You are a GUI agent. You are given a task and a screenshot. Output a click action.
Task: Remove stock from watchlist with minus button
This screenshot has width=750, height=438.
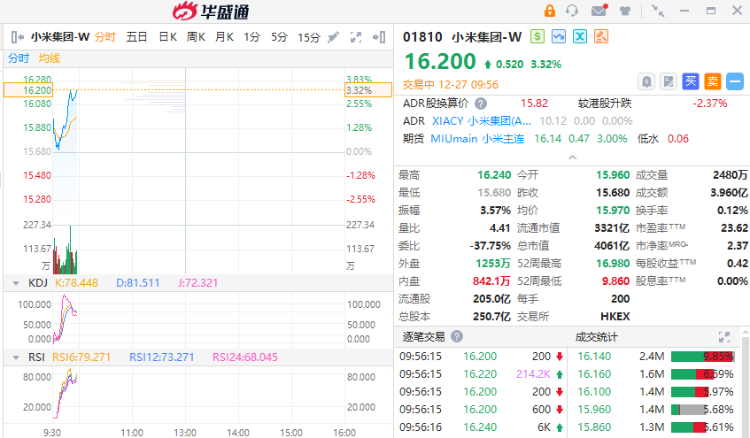coord(734,81)
